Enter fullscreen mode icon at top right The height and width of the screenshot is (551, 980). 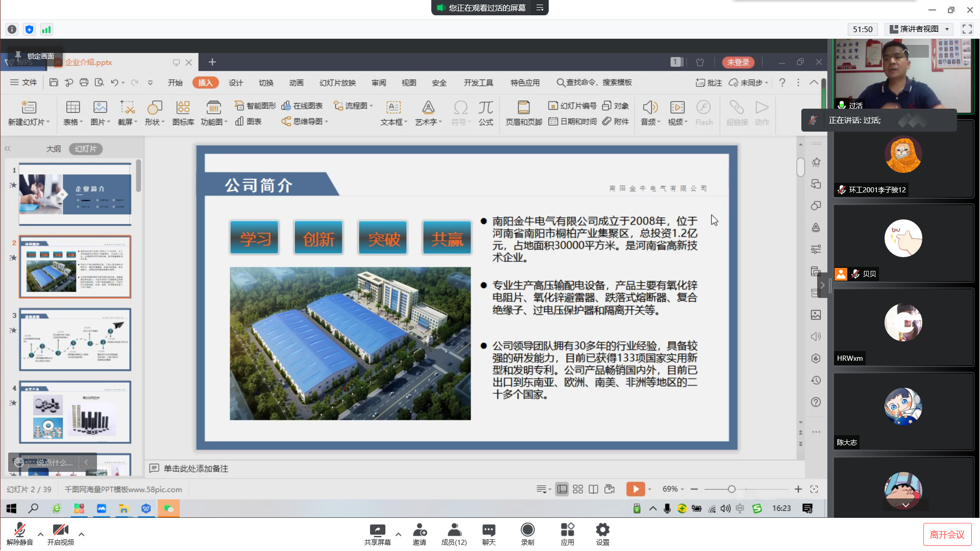[967, 29]
